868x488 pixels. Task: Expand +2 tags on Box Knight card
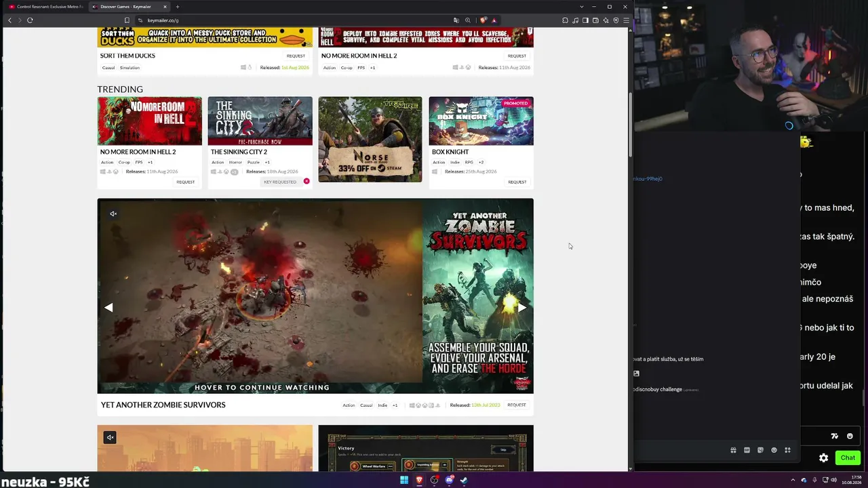(481, 162)
